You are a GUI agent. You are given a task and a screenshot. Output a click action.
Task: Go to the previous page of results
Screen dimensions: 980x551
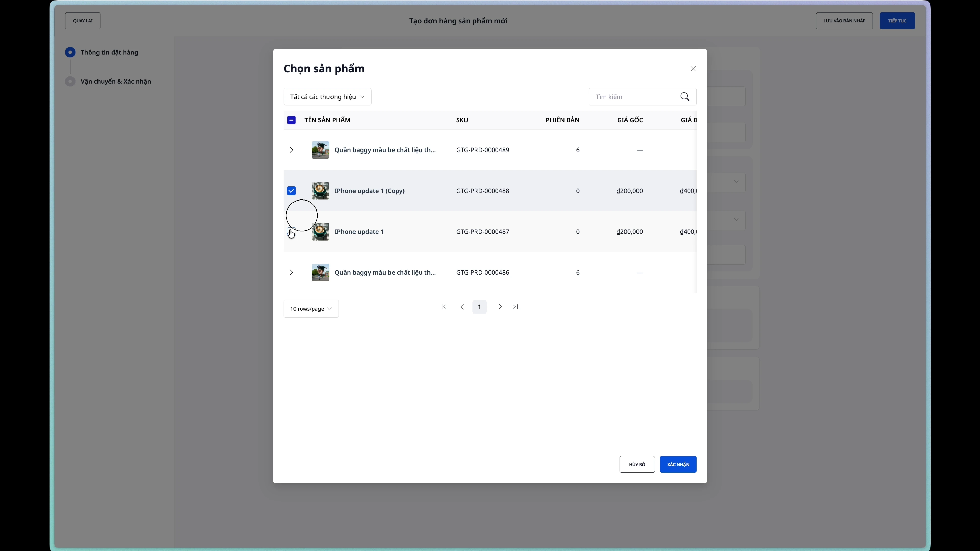pyautogui.click(x=462, y=306)
